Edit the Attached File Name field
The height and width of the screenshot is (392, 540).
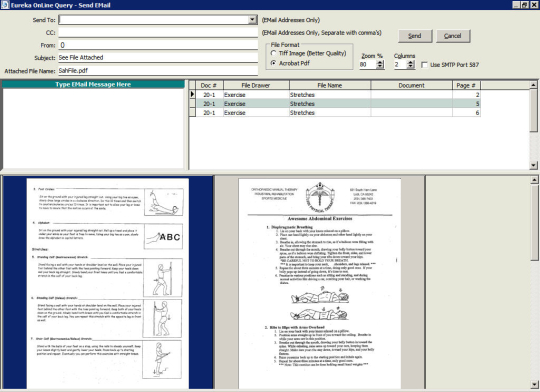pos(158,71)
